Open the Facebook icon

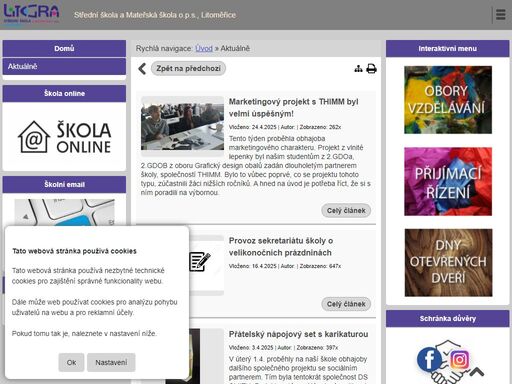pyautogui.click(x=429, y=359)
